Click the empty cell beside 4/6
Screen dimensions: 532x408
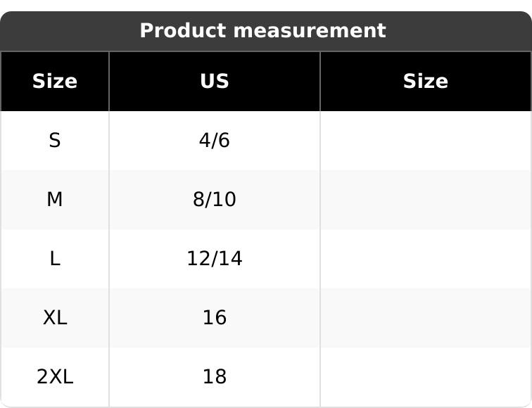click(425, 141)
